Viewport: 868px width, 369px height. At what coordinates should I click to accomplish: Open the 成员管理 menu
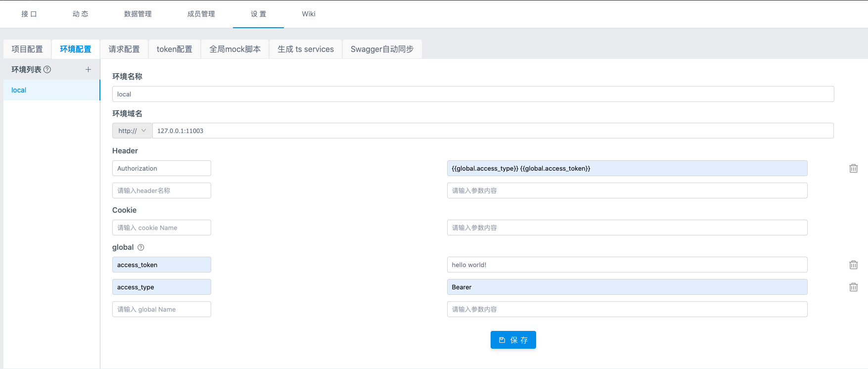point(201,14)
